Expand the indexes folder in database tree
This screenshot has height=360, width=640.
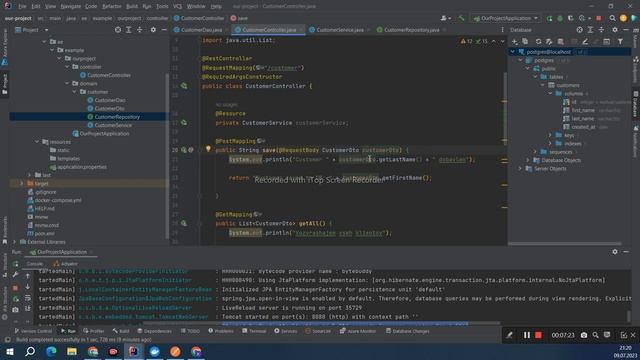[x=550, y=143]
